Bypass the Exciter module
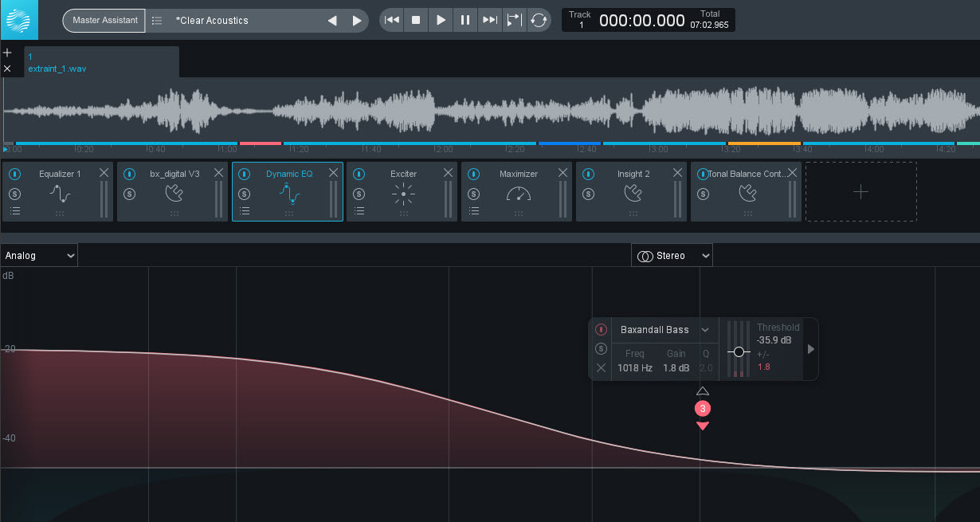 pos(359,174)
